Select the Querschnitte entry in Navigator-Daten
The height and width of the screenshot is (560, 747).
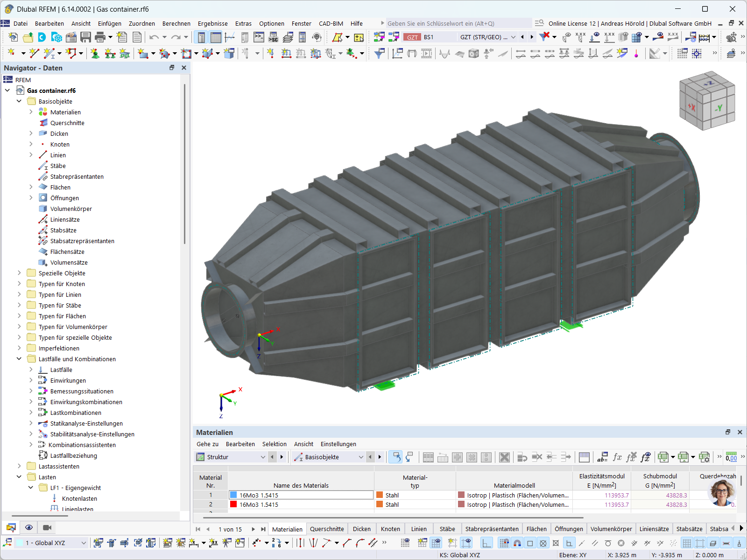[66, 123]
